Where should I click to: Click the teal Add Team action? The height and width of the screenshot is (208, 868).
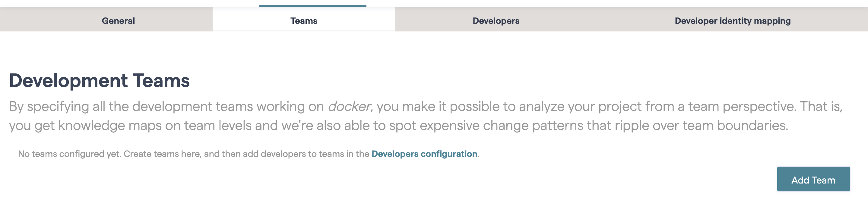813,180
